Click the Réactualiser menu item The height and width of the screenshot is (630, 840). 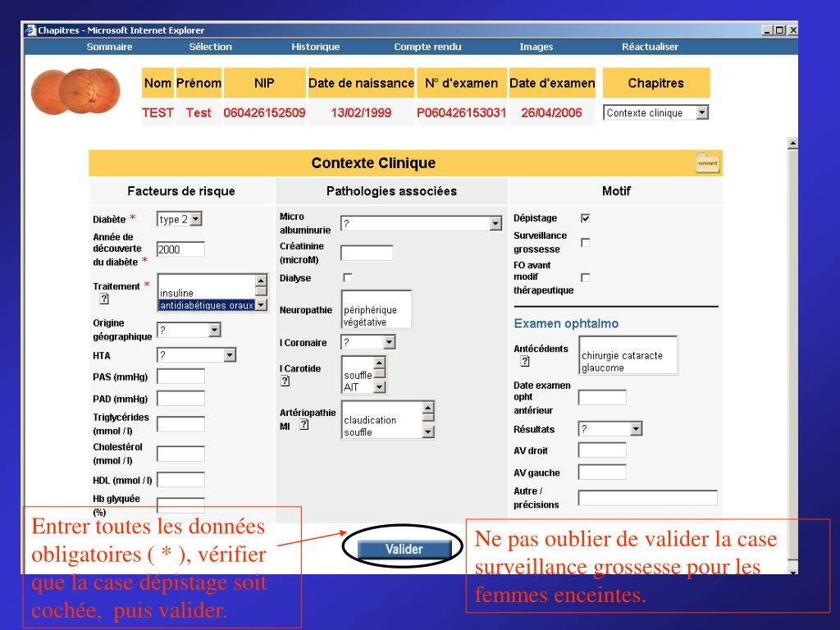(650, 47)
